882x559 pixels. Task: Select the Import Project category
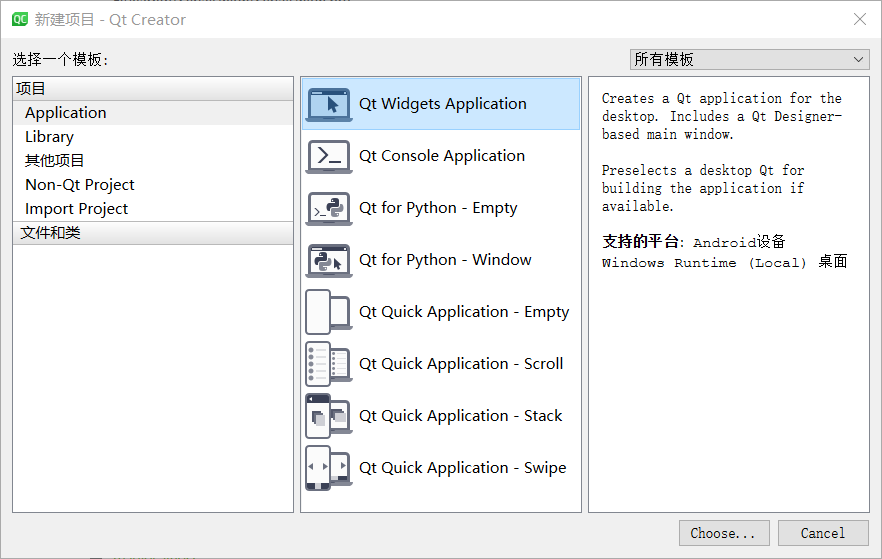77,209
